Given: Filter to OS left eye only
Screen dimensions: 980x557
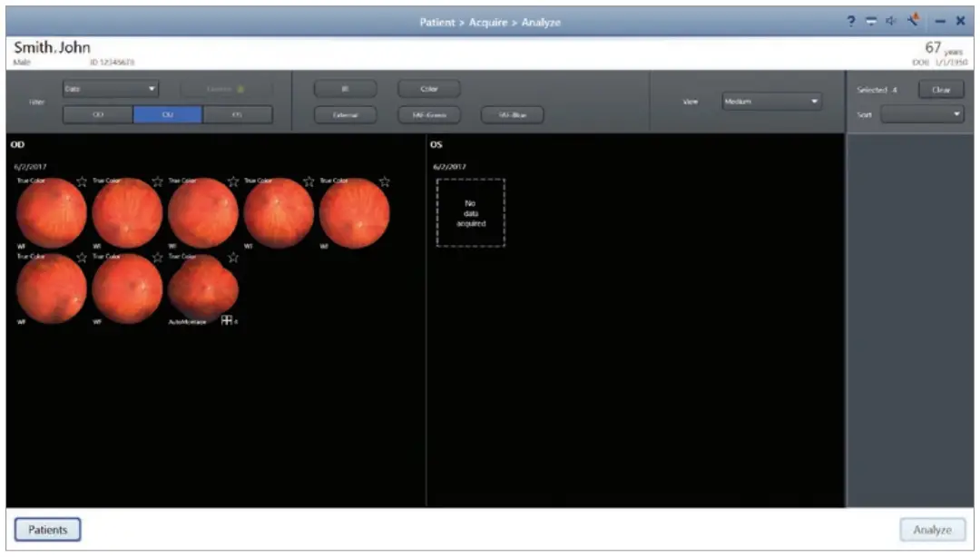Looking at the screenshot, I should point(238,114).
